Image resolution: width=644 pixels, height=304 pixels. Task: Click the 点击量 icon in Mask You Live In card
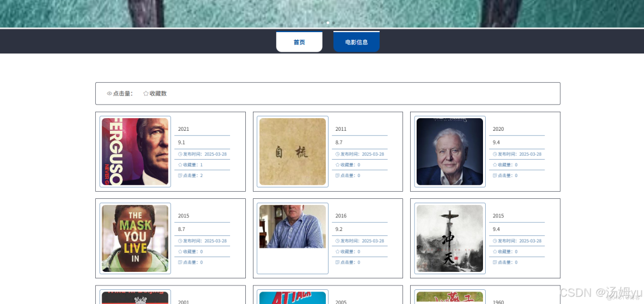(x=180, y=262)
